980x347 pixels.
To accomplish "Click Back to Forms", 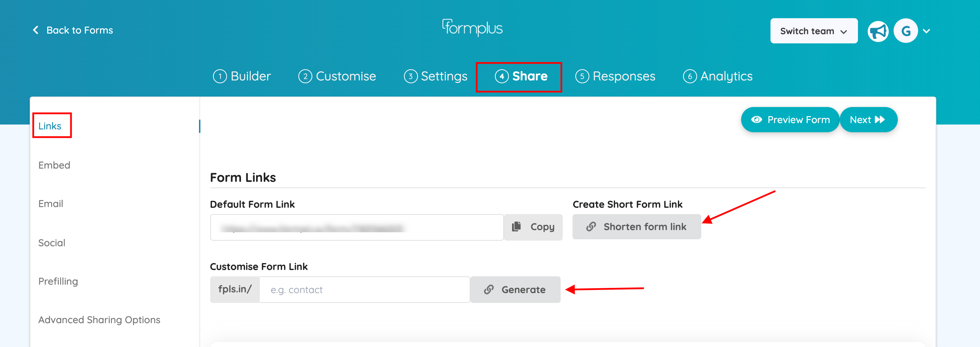I will coord(79,30).
